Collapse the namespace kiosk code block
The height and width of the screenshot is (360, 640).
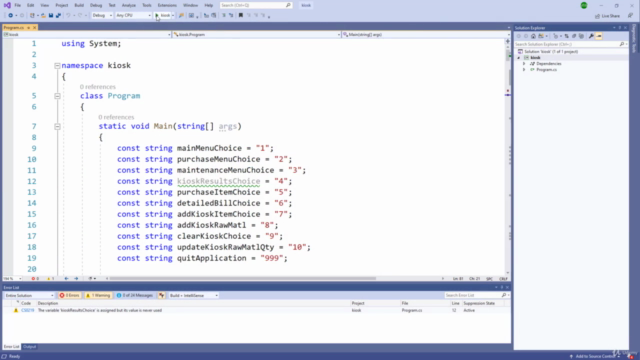57,65
